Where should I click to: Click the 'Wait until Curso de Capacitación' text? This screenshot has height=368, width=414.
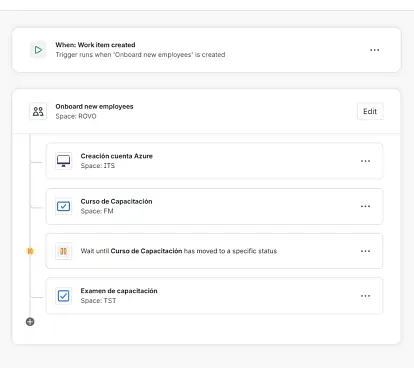(179, 251)
